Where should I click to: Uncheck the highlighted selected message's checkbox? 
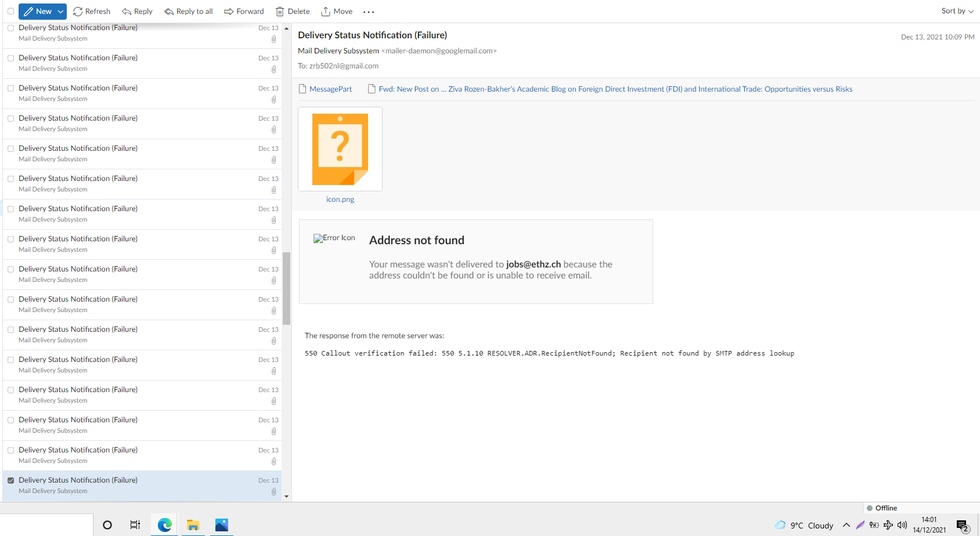coord(10,480)
